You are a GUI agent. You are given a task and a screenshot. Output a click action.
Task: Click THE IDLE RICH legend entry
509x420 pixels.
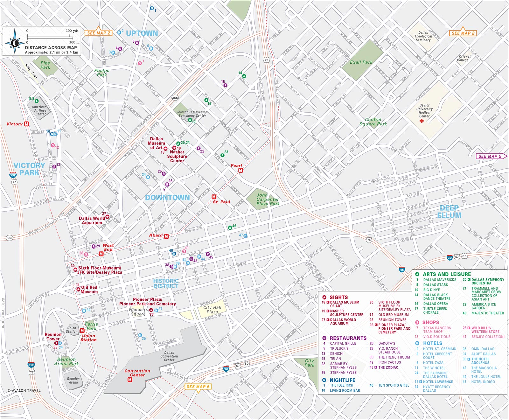click(341, 385)
